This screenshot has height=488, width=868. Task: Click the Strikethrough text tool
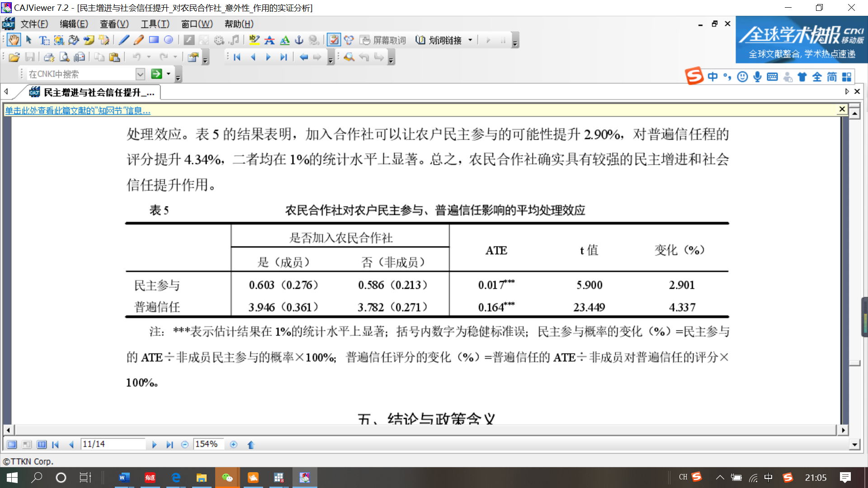point(269,40)
